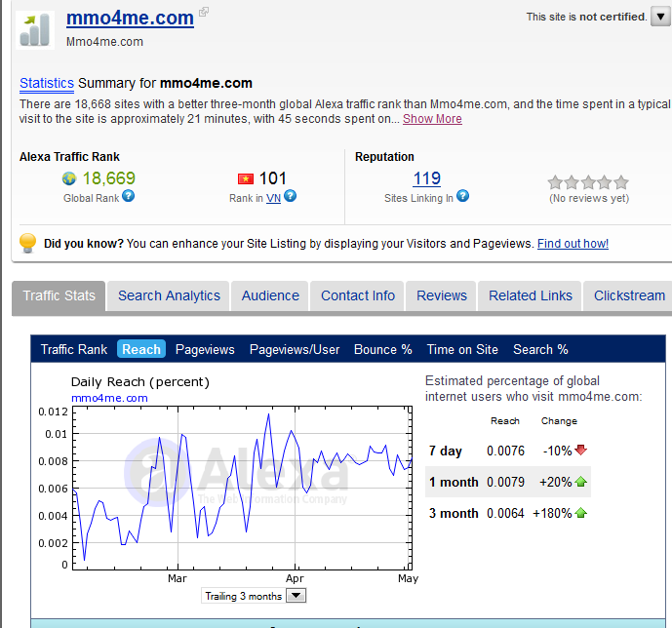Open the Audience tab

(x=270, y=295)
